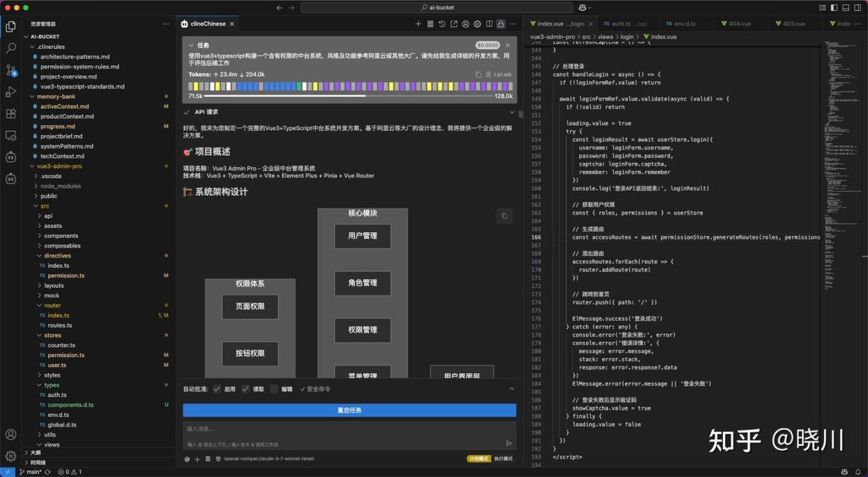Open the Cline task history icon
Viewport: 868px width, 477px height.
coord(442,24)
